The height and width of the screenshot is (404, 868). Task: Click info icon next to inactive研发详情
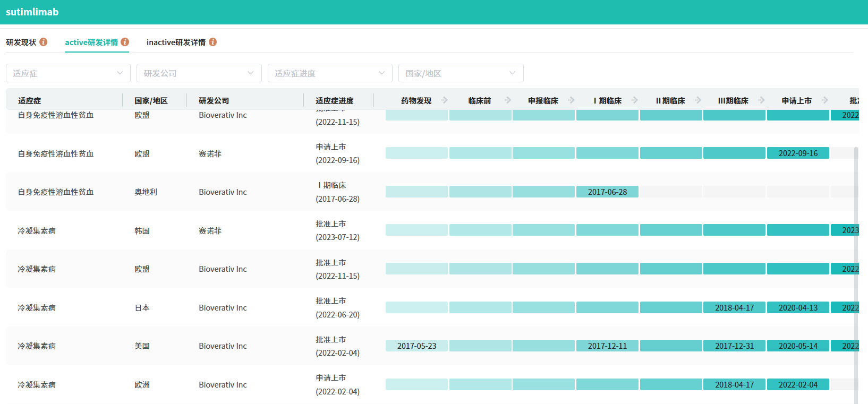point(212,42)
